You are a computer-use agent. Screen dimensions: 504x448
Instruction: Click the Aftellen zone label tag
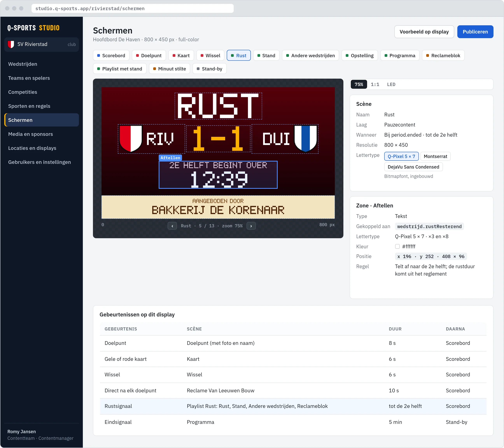click(x=170, y=157)
